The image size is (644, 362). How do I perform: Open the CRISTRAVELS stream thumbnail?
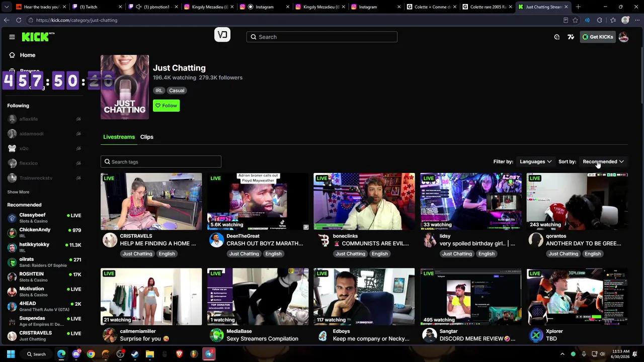[x=151, y=201]
